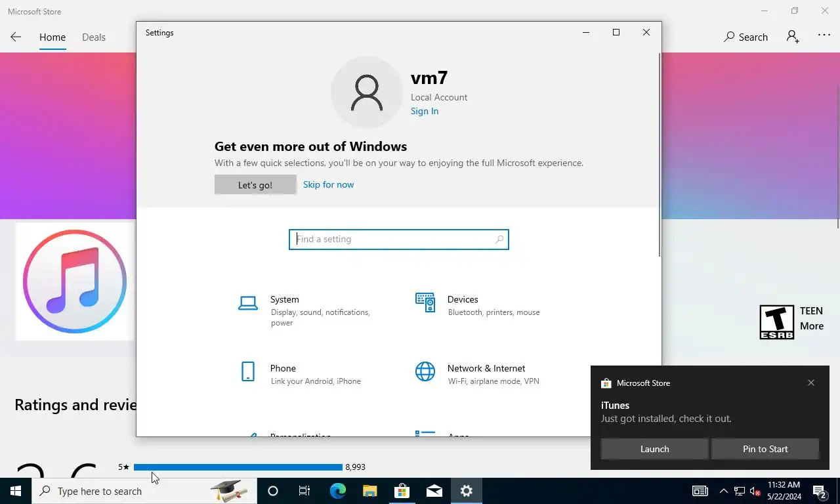Click the taskbar Type here to search box

point(144,491)
